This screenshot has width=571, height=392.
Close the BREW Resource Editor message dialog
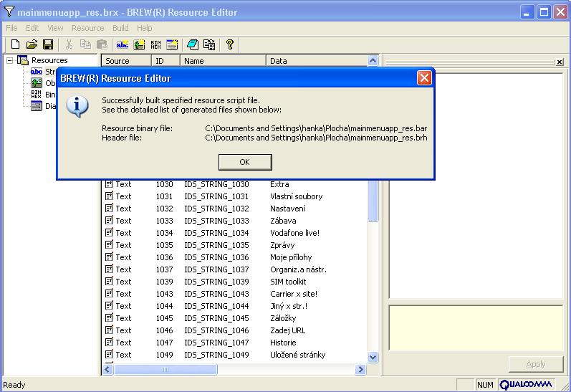[x=424, y=78]
